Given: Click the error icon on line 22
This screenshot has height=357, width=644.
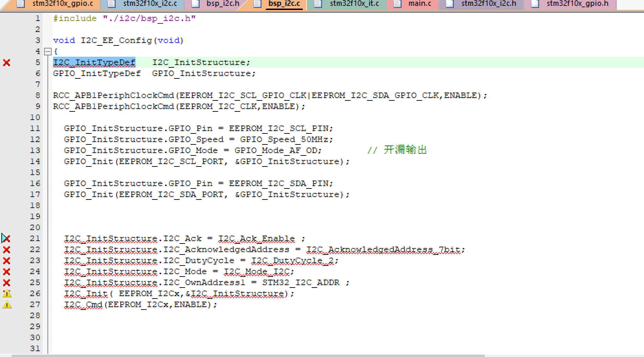Looking at the screenshot, I should pyautogui.click(x=7, y=250).
